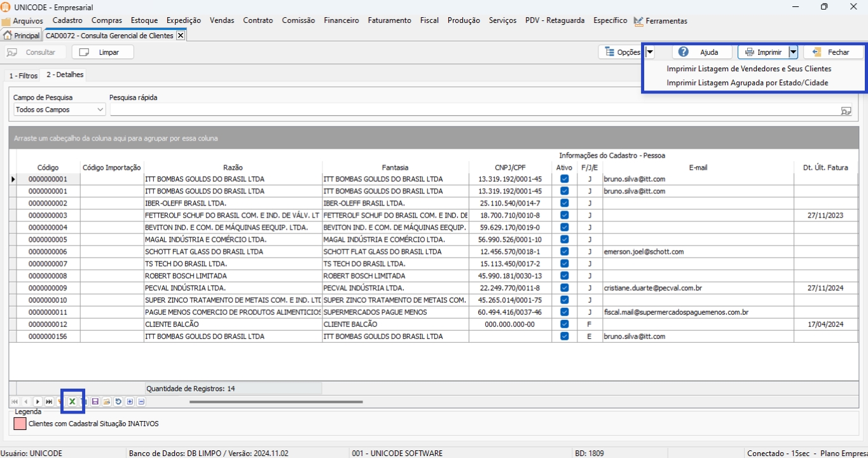Image resolution: width=868 pixels, height=458 pixels.
Task: Toggle Ativo checkbox for CLIENTE BALCÃO
Action: [564, 324]
